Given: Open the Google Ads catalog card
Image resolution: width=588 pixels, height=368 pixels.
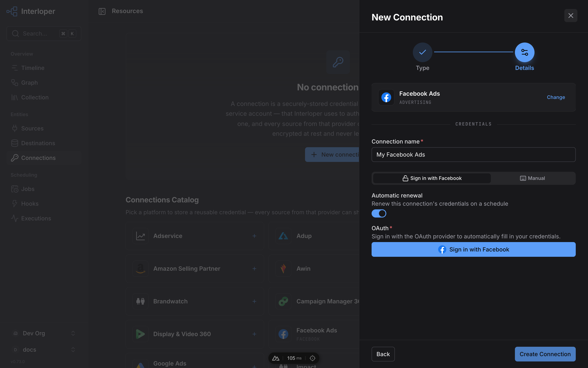Looking at the screenshot, I should tap(195, 361).
